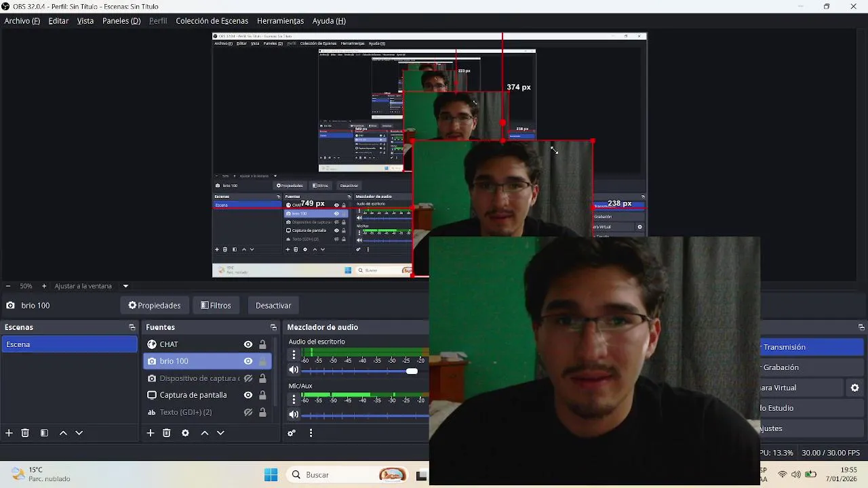Open the Paneles menu
Screen dimensions: 868x488
click(121, 21)
